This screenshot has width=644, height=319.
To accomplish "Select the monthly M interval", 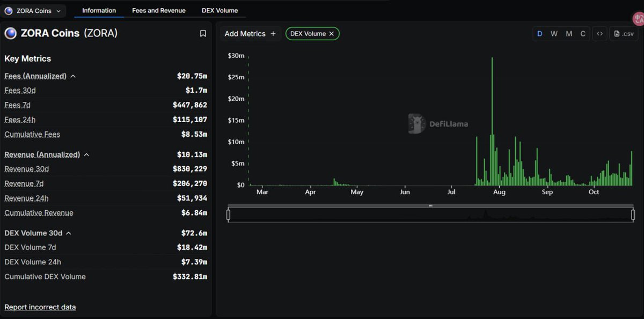I will coord(569,34).
